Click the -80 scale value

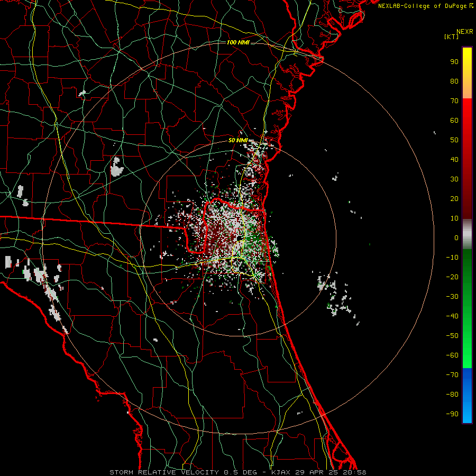point(452,395)
